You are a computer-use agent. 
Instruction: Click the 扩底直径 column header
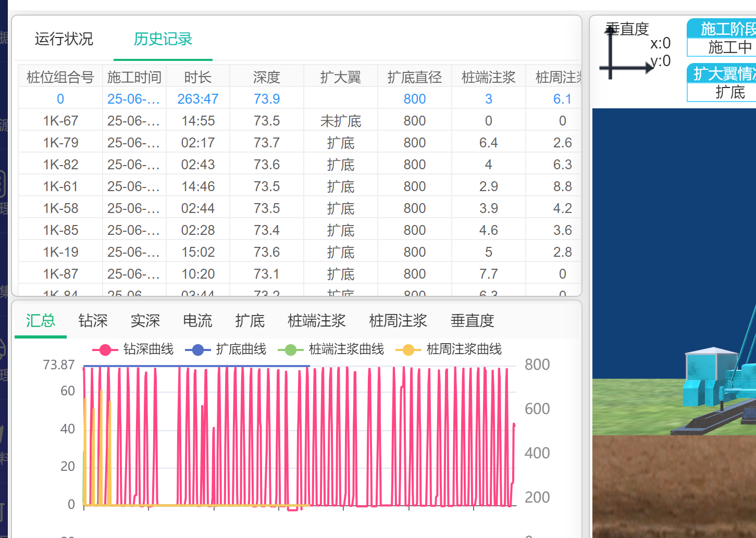(x=414, y=77)
